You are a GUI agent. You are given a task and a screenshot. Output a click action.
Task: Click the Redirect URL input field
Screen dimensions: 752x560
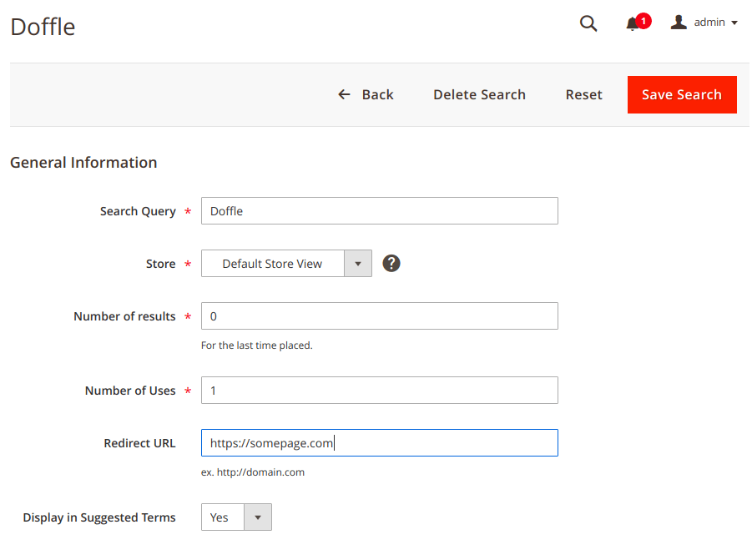point(379,443)
